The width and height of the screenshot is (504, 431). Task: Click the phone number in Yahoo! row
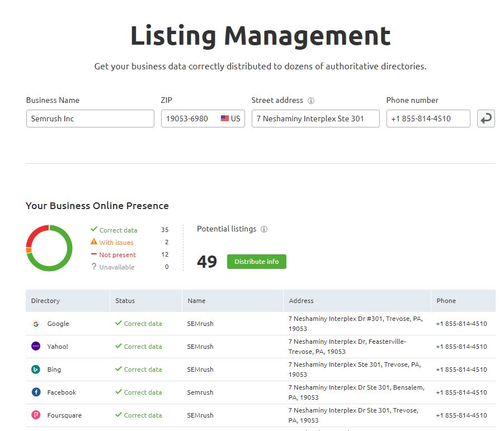[461, 347]
